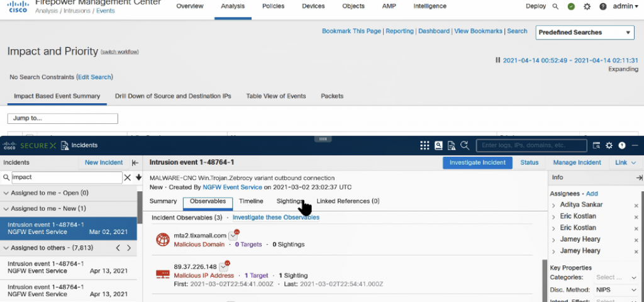Viewport: 644px width, 302px height.
Task: Click the sort down arrow beside search
Action: point(139,177)
